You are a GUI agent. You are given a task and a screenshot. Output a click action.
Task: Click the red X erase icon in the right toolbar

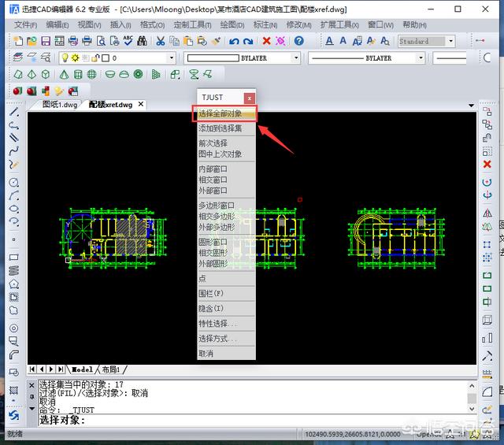(x=487, y=165)
